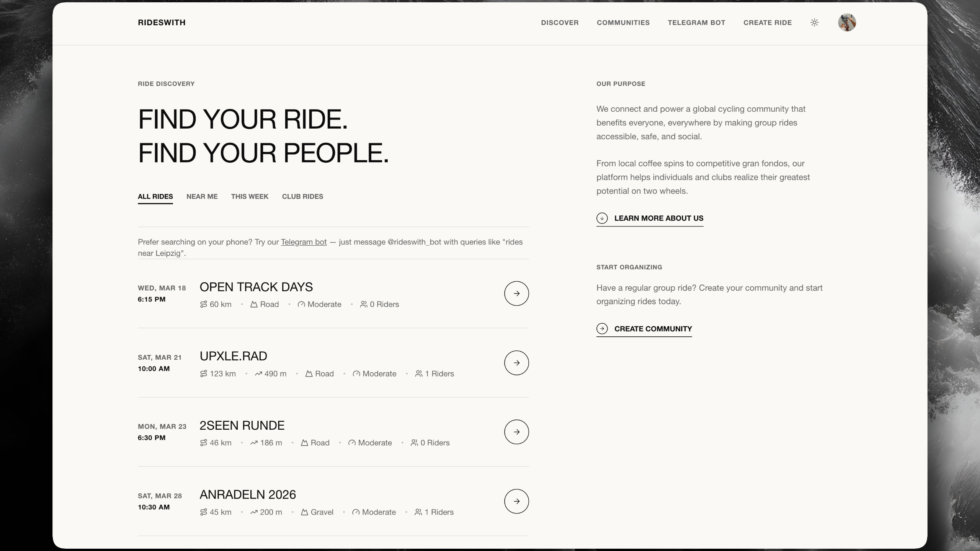980x551 pixels.
Task: Open the Open Track Days ride arrow
Action: click(516, 293)
